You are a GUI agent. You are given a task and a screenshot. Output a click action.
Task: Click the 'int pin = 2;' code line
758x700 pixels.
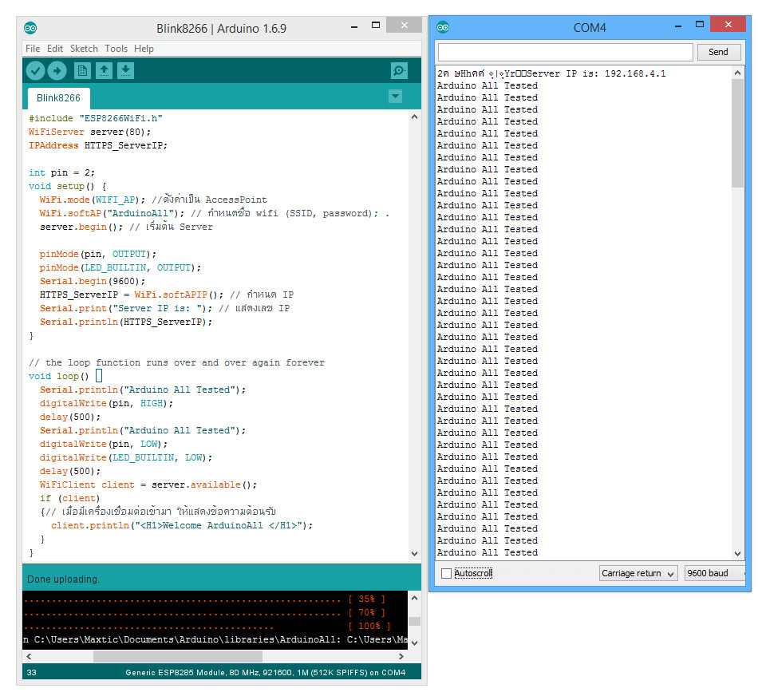[x=62, y=172]
